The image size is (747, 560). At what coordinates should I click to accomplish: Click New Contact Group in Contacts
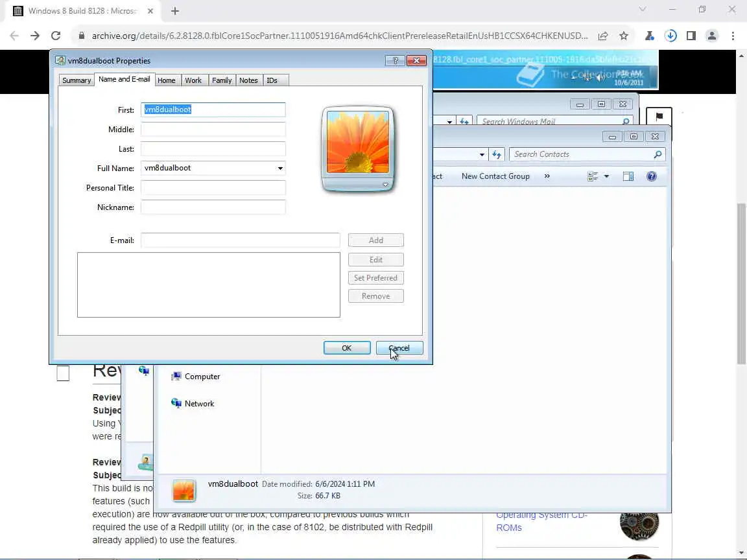tap(495, 176)
